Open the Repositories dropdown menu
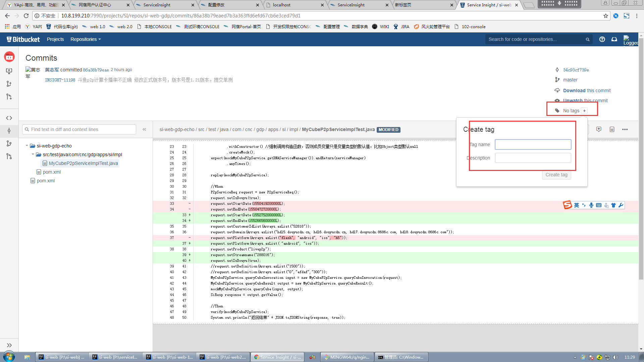The height and width of the screenshot is (362, 644). (x=86, y=39)
